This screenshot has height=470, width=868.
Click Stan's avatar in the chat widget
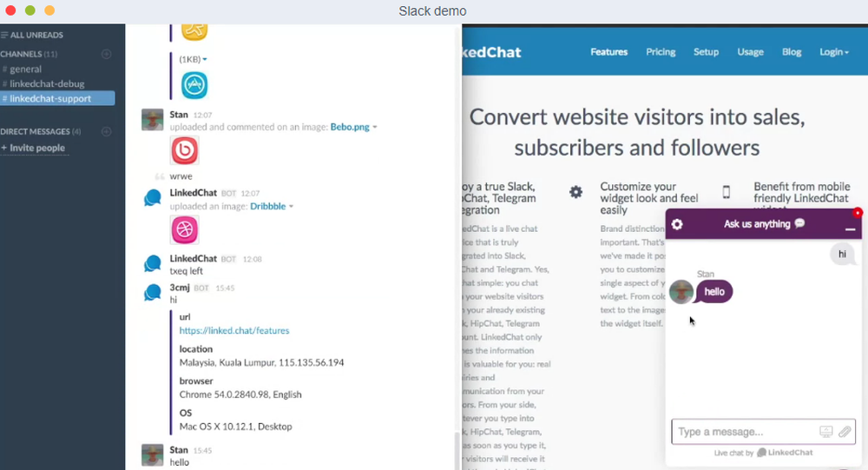[681, 292]
